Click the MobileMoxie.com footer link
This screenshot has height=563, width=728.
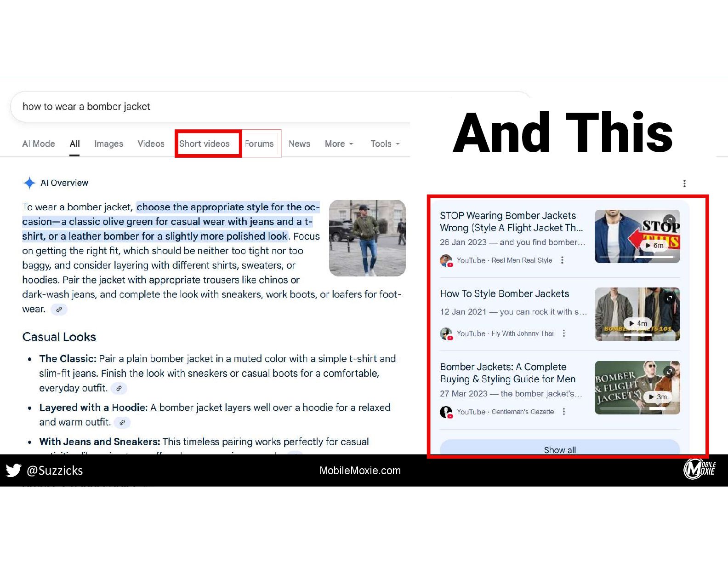pos(360,471)
